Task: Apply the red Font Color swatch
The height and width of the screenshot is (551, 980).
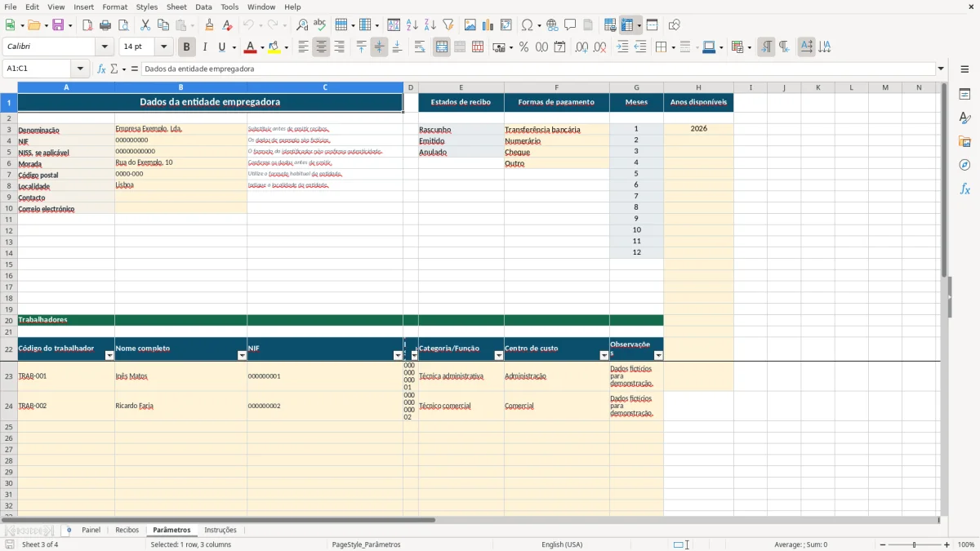Action: click(x=250, y=47)
